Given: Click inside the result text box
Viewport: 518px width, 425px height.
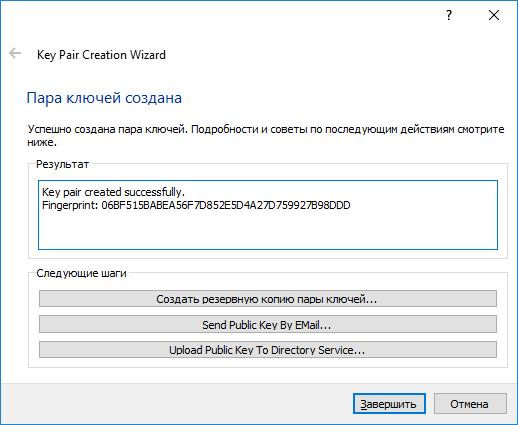Looking at the screenshot, I should coord(268,215).
